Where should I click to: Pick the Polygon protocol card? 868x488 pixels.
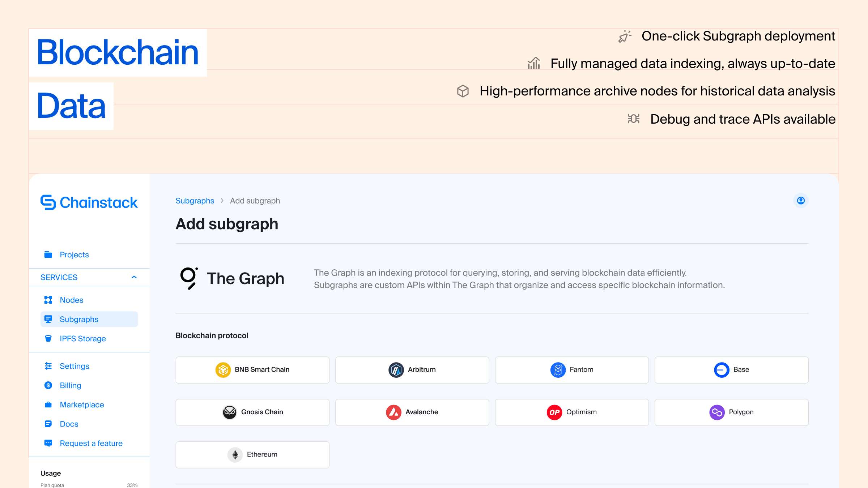click(x=731, y=412)
